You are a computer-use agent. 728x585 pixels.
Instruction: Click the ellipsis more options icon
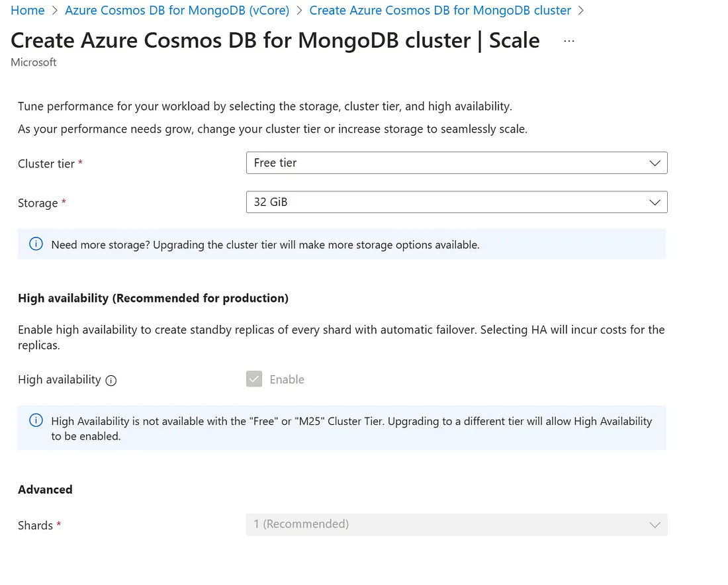(569, 41)
